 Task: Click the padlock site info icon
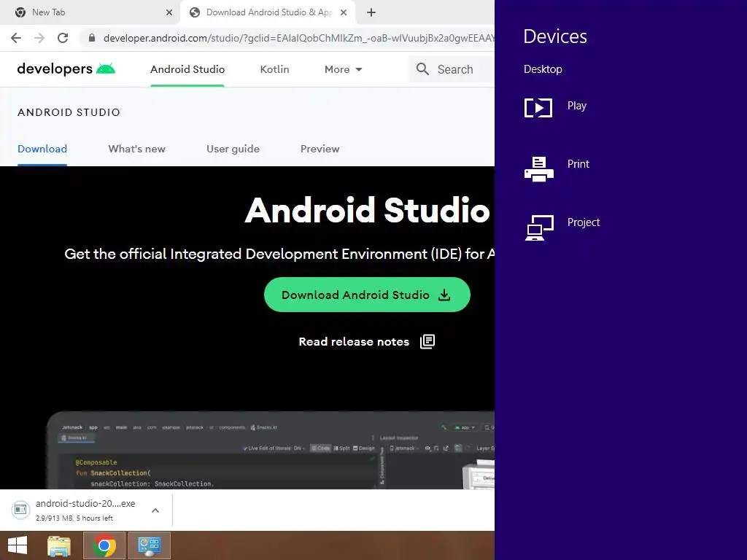pos(92,38)
